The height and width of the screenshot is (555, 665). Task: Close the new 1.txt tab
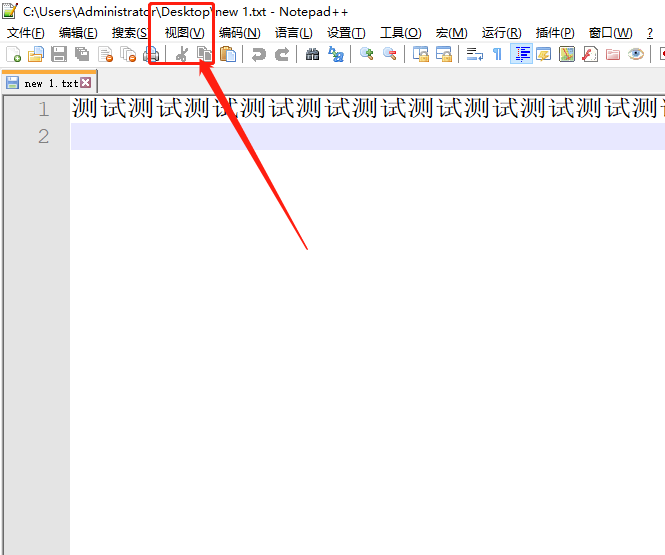click(x=85, y=83)
